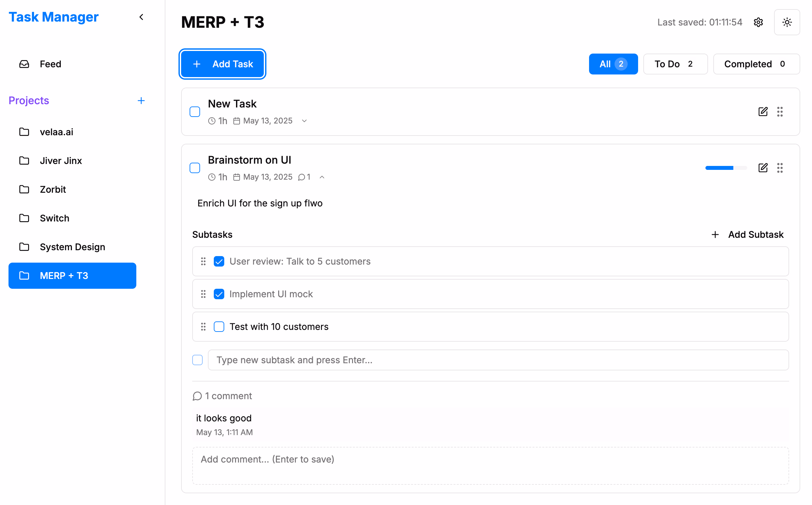Click the progress bar on Brainstorm on UI
This screenshot has height=505, width=812.
pyautogui.click(x=726, y=168)
